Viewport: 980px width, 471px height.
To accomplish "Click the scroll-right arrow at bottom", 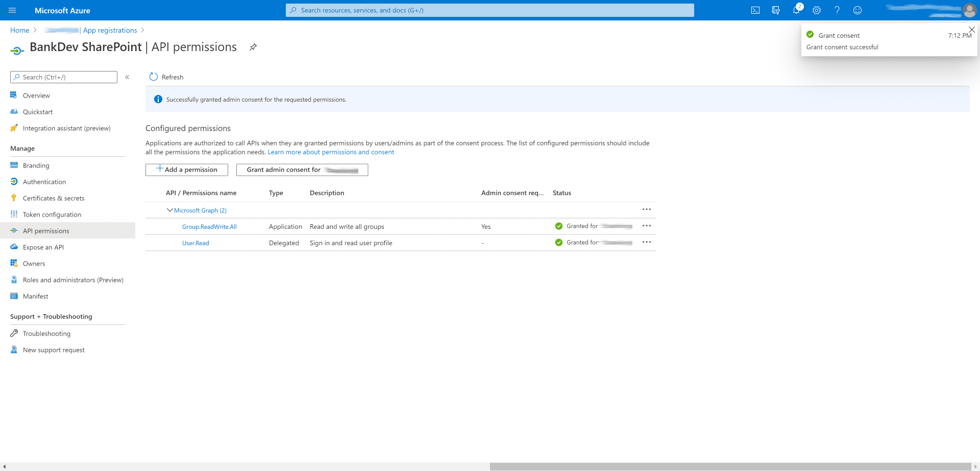I will tap(975, 467).
